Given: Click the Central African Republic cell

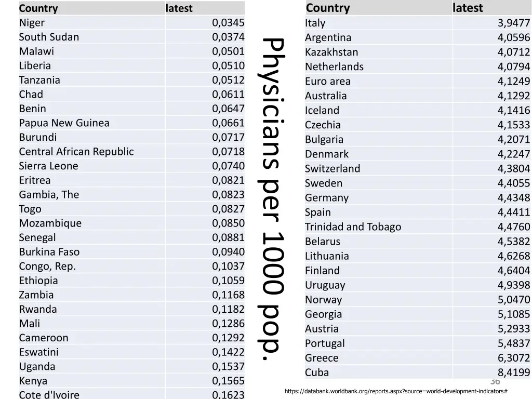Looking at the screenshot, I should (x=92, y=151).
